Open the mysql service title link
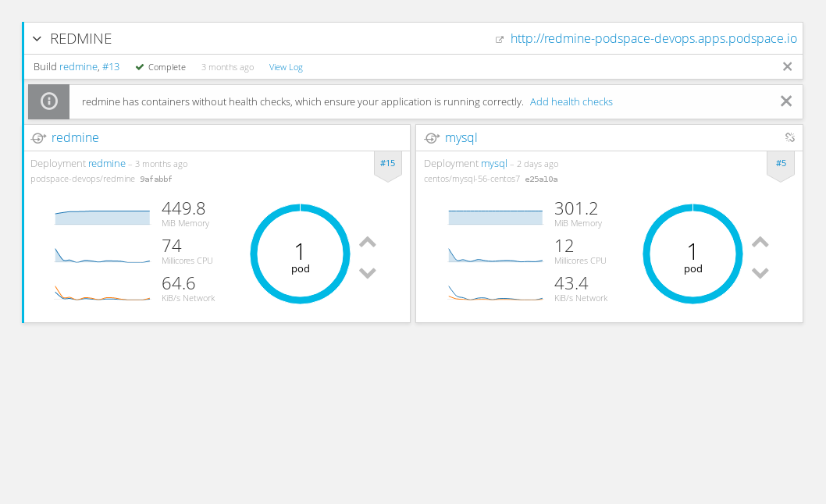Screen dimensions: 826x504 [461, 138]
